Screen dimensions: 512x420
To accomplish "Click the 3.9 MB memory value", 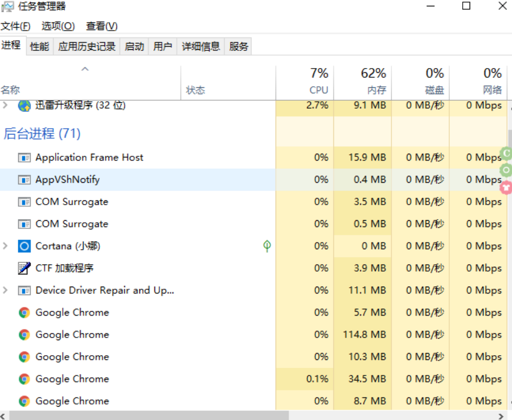I will coord(370,268).
